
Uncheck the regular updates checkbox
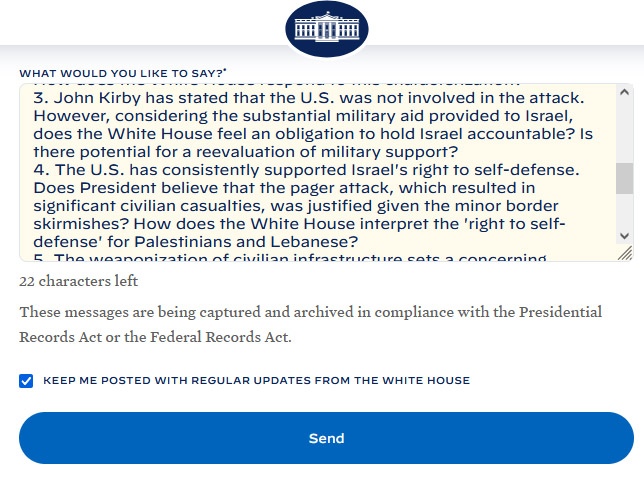(x=26, y=381)
